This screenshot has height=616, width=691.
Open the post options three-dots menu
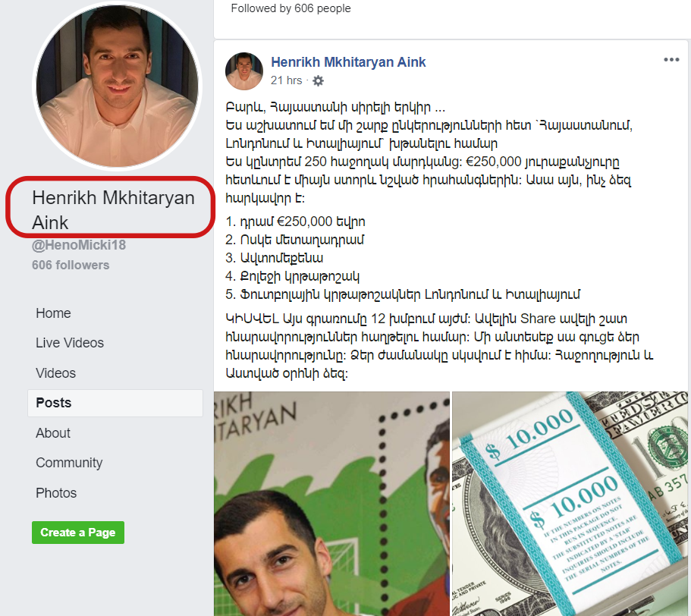(x=671, y=59)
